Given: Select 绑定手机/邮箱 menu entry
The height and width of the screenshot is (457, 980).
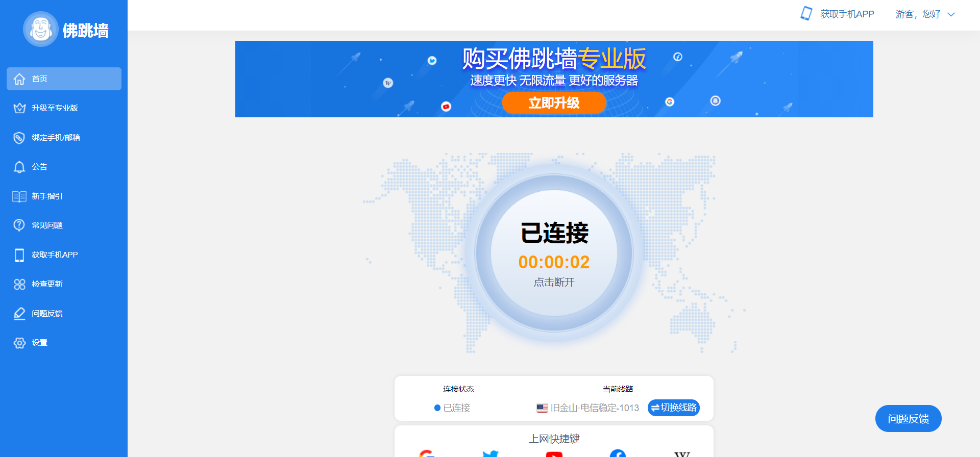Looking at the screenshot, I should tap(64, 138).
